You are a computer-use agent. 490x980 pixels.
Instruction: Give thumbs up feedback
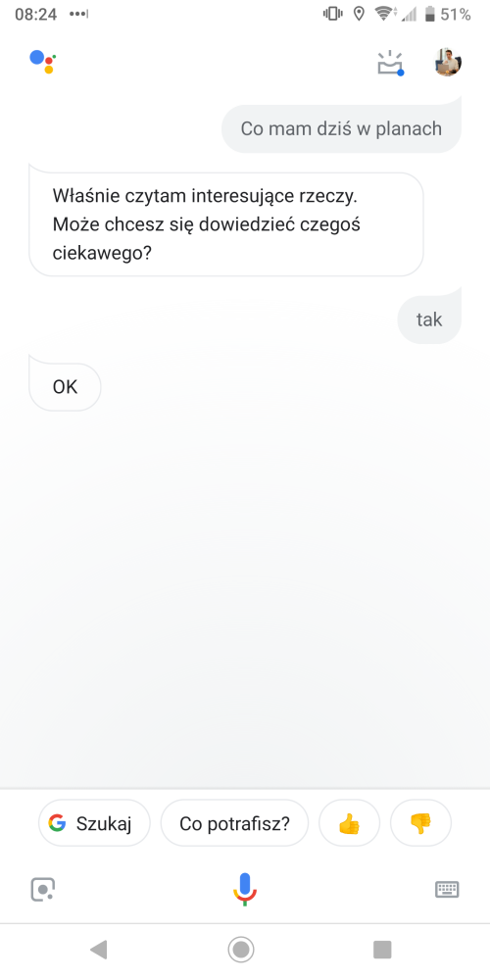(x=350, y=823)
